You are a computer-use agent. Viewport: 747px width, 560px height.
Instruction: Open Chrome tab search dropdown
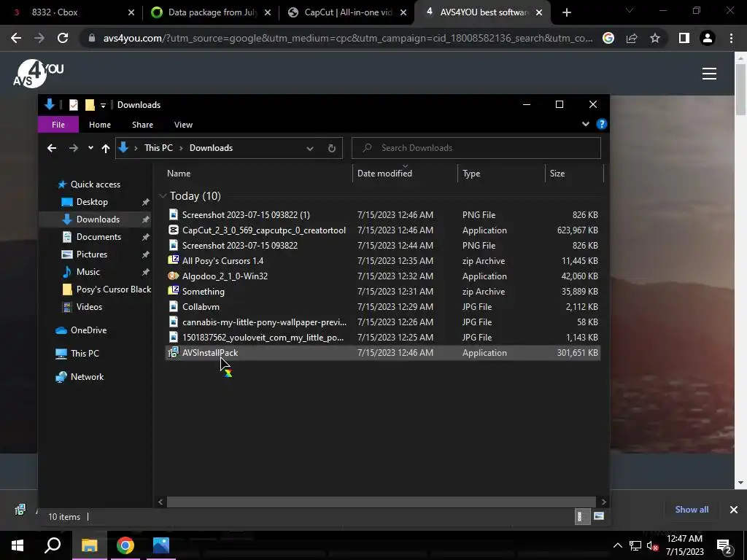point(630,10)
